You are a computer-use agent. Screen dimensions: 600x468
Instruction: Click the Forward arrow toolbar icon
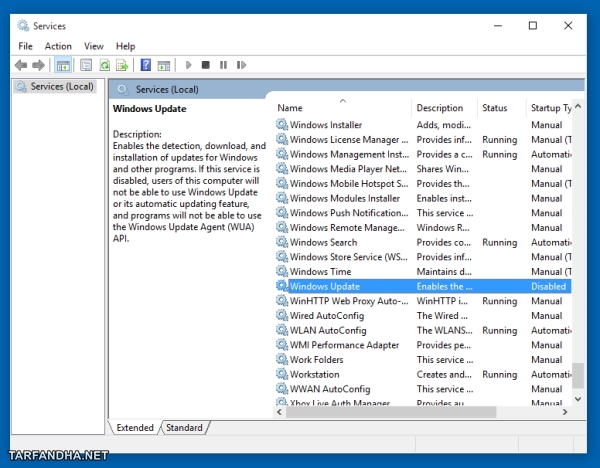point(38,65)
